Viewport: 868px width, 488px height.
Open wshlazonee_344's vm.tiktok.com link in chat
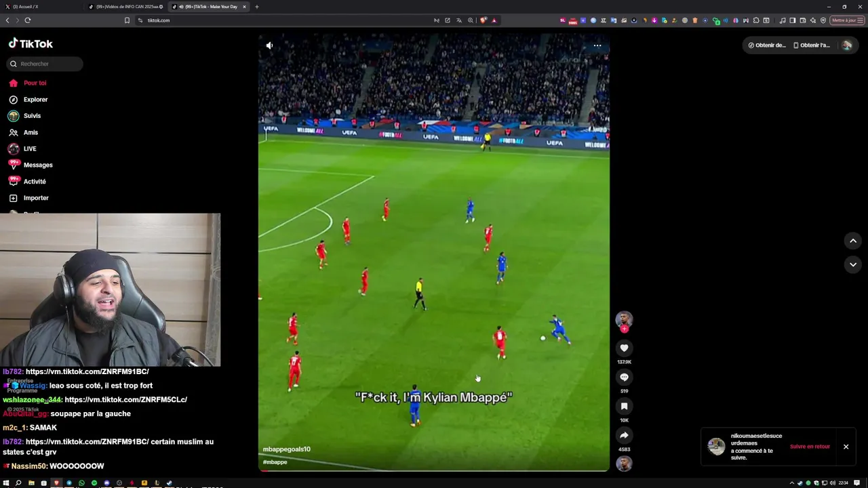tap(125, 400)
